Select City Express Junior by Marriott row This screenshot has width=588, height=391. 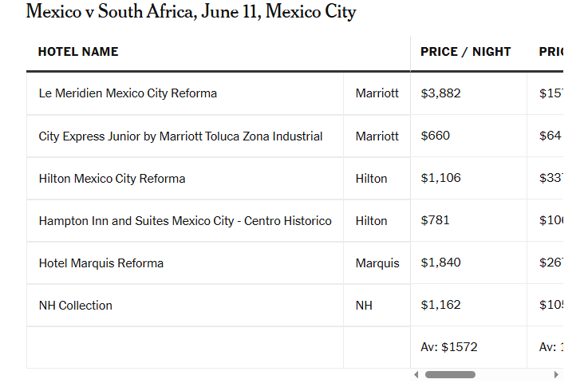point(180,136)
